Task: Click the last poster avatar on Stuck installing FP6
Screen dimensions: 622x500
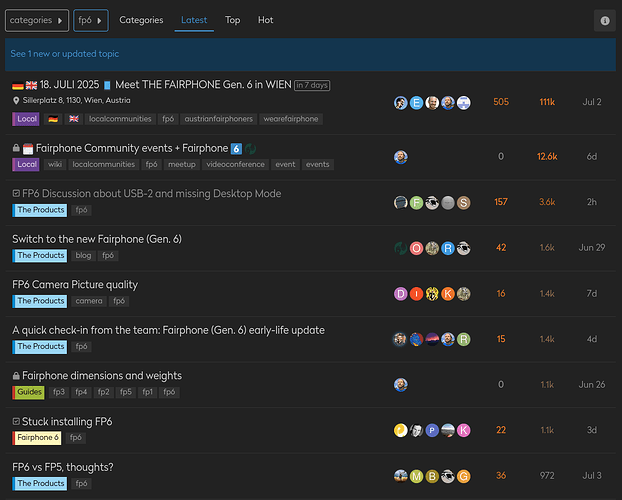Action: click(464, 430)
